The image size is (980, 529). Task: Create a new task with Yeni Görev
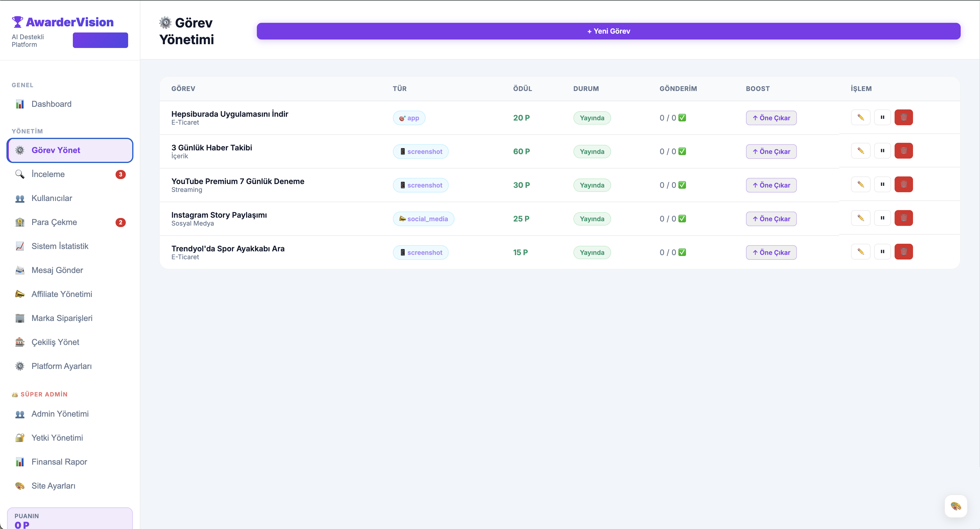point(608,31)
